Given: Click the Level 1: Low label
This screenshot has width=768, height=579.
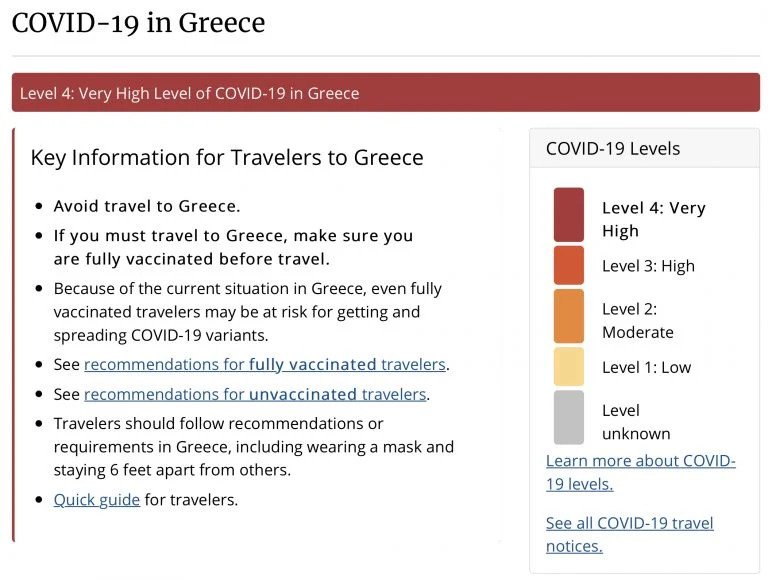Looking at the screenshot, I should click(x=646, y=367).
